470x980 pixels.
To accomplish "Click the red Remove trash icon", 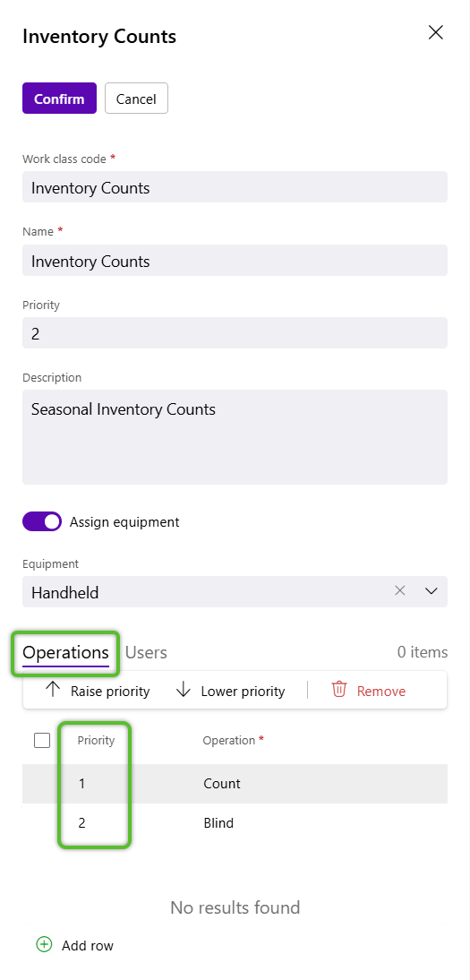I will 339,690.
